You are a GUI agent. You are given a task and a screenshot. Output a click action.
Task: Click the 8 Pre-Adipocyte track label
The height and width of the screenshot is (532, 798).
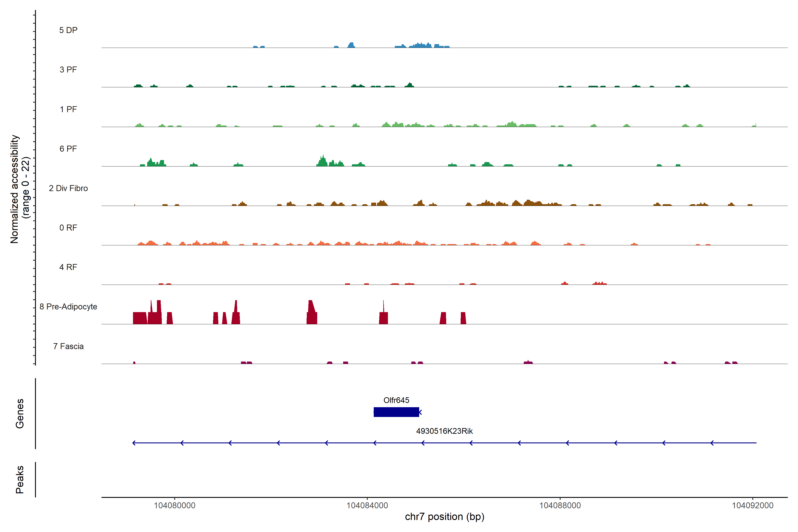pos(68,307)
